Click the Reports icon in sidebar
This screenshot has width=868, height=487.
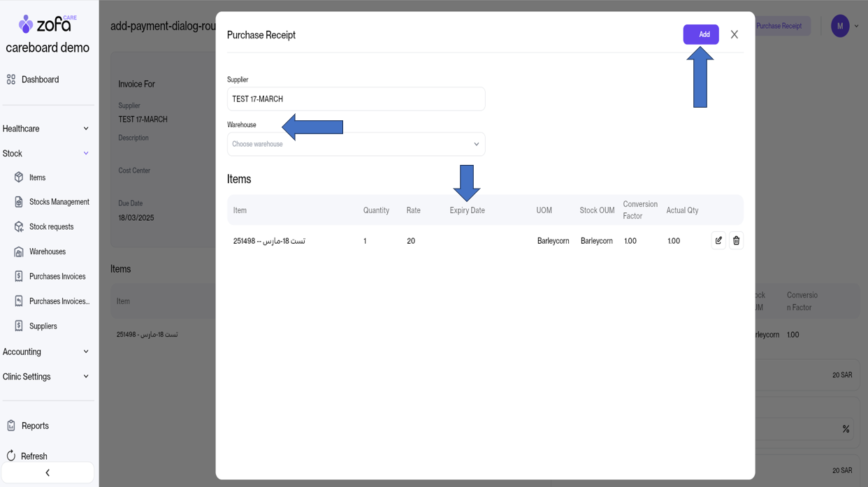11,426
